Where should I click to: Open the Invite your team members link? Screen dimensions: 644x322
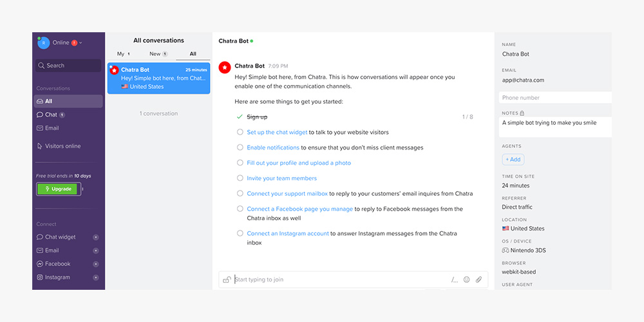click(282, 178)
